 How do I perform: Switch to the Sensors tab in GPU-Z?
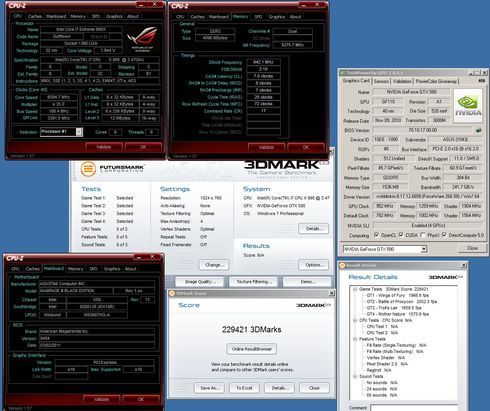(381, 81)
